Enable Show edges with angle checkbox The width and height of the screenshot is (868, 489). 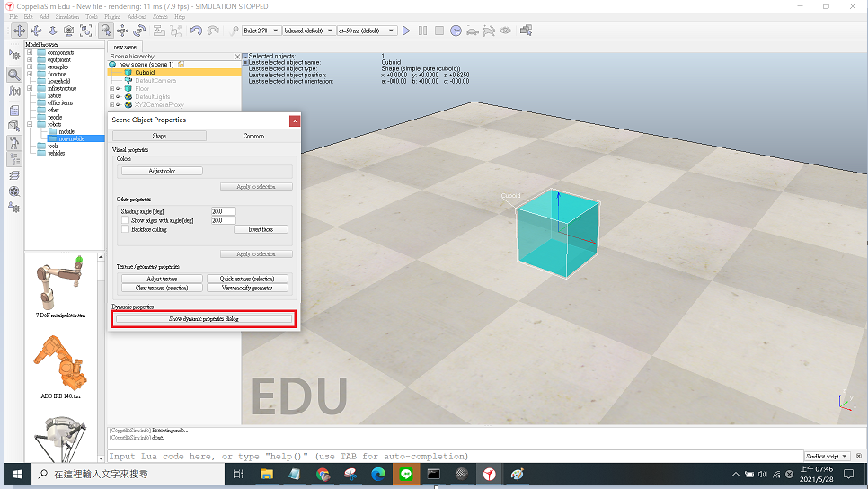click(x=125, y=220)
